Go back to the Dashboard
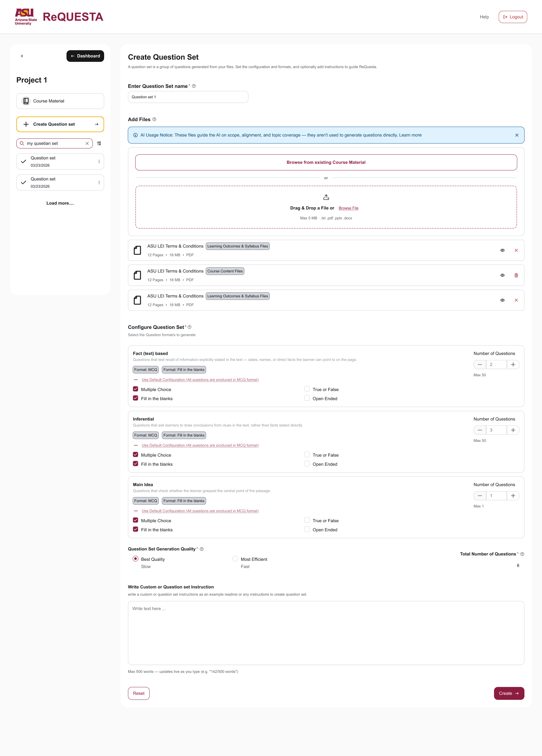 pyautogui.click(x=85, y=56)
